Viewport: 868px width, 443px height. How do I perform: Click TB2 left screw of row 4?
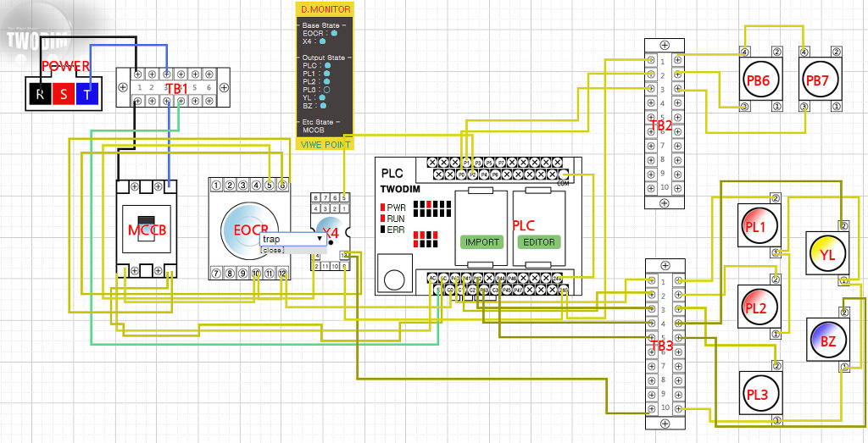pos(652,102)
